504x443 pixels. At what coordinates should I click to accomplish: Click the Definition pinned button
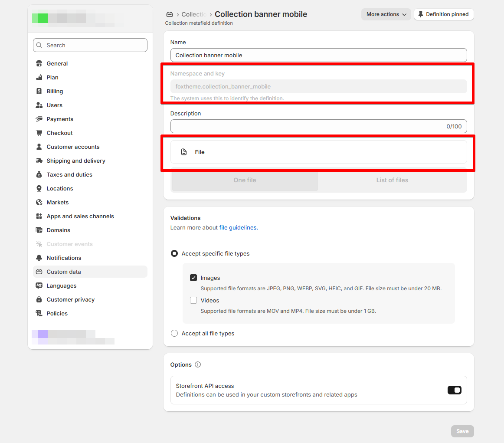444,14
